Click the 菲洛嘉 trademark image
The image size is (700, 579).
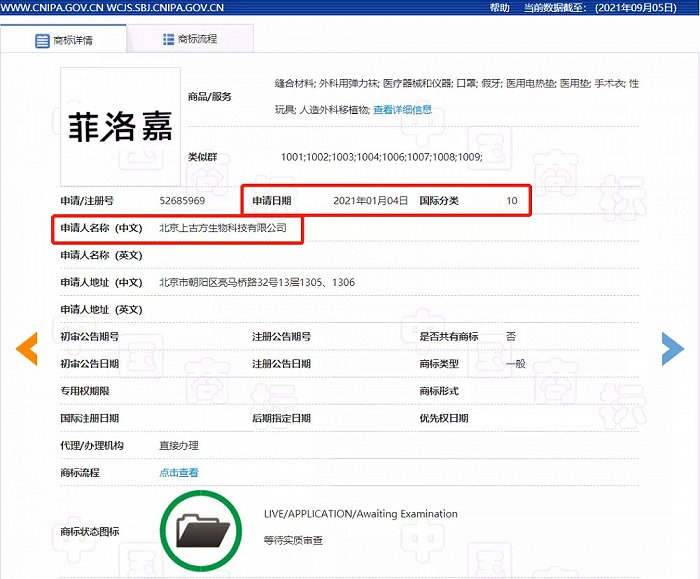(121, 127)
